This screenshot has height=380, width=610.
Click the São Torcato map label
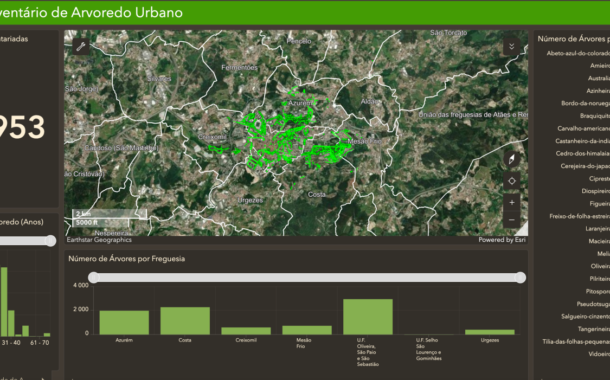(x=449, y=33)
